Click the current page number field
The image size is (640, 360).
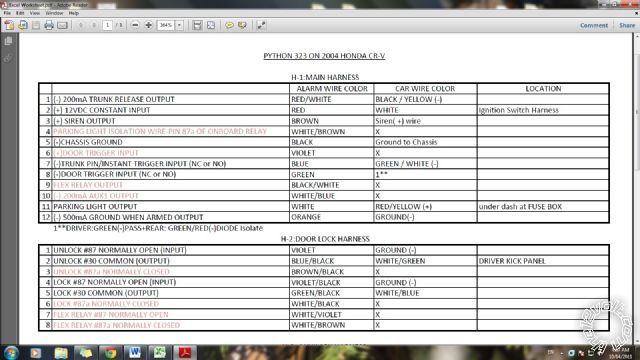107,25
